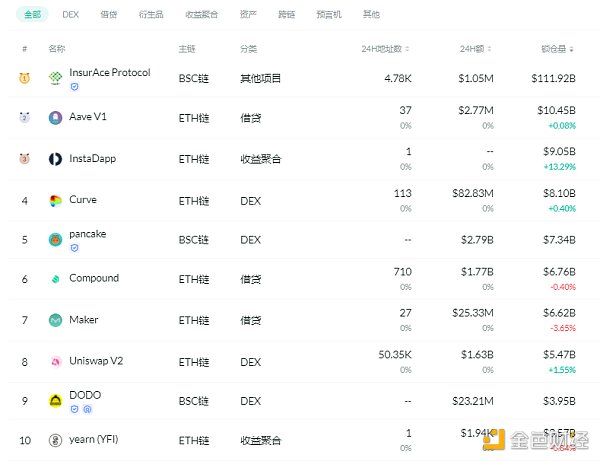Image resolution: width=600 pixels, height=461 pixels.
Task: Click the shield badge under pancake
Action: tap(73, 248)
